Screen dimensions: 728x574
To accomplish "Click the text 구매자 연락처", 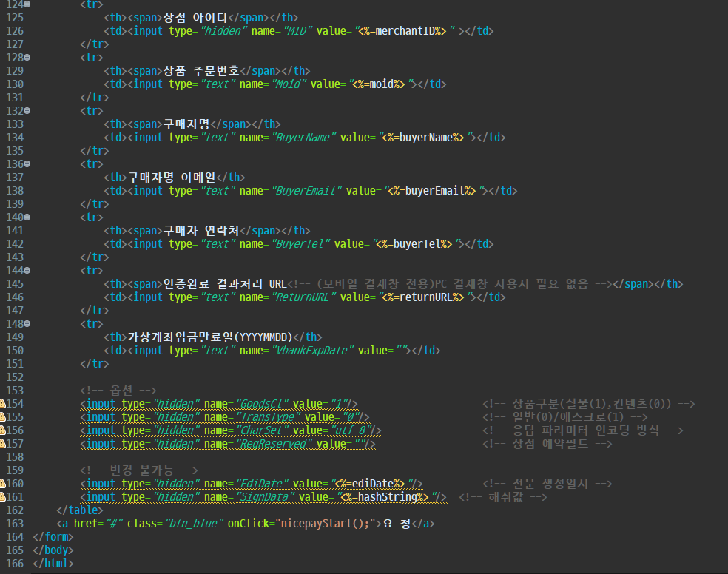I will tap(201, 231).
